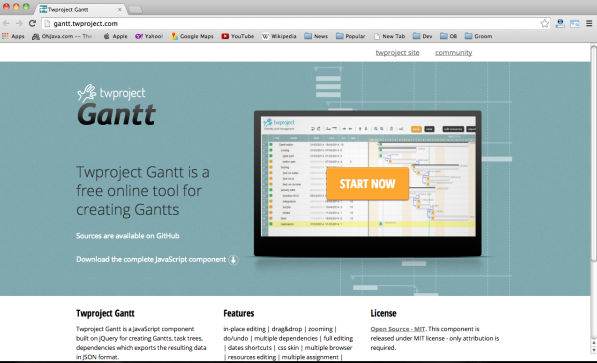This screenshot has height=363, width=597.
Task: Open the New Tab bookmark
Action: [x=389, y=36]
